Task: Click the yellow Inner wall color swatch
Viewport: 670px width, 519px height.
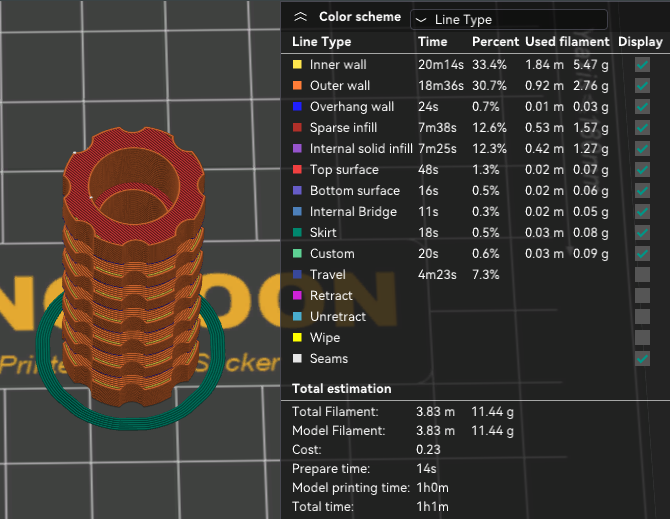Action: point(297,65)
